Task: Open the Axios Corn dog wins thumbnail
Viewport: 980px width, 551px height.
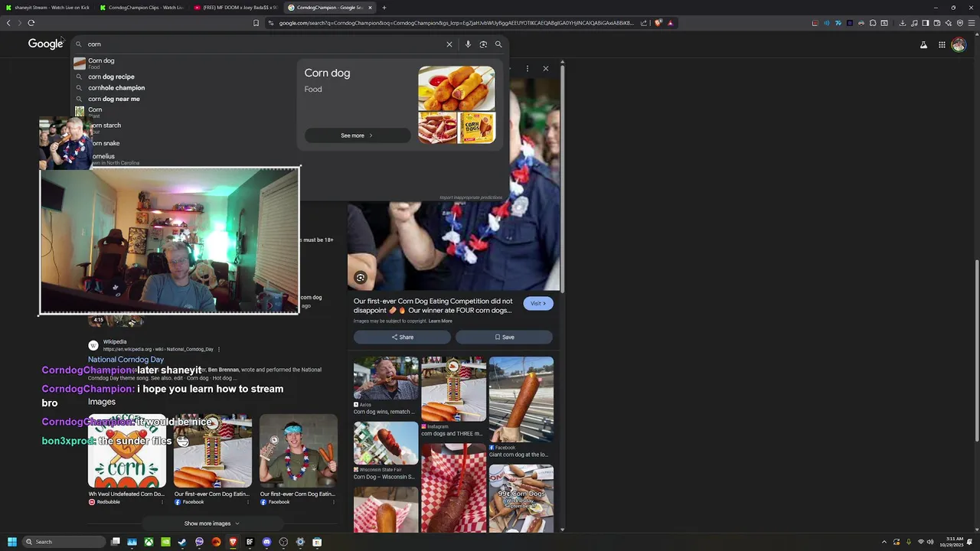Action: pos(386,378)
